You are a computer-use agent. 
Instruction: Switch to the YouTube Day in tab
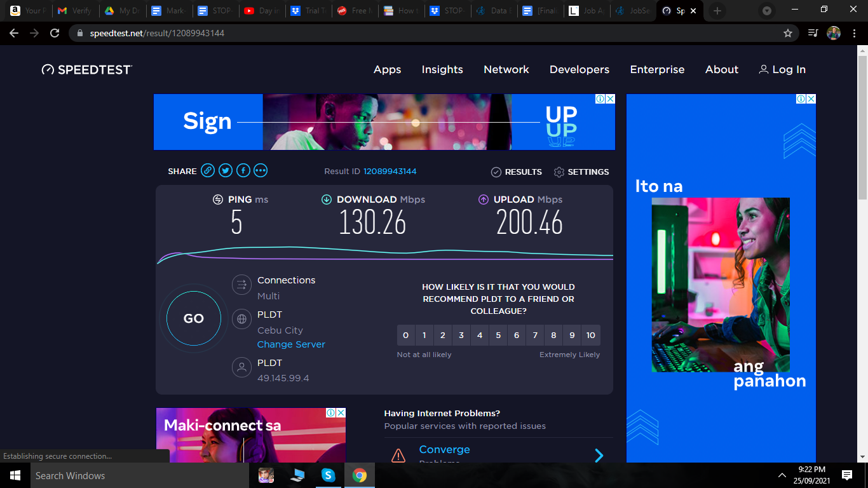(x=262, y=11)
